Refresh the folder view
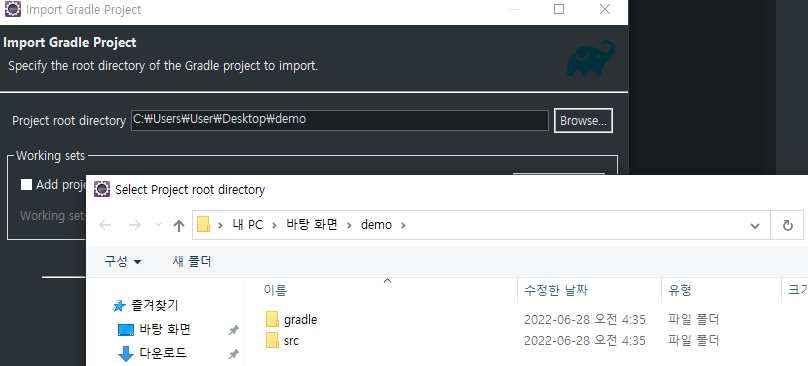Screen dimensions: 808x366 (787, 226)
